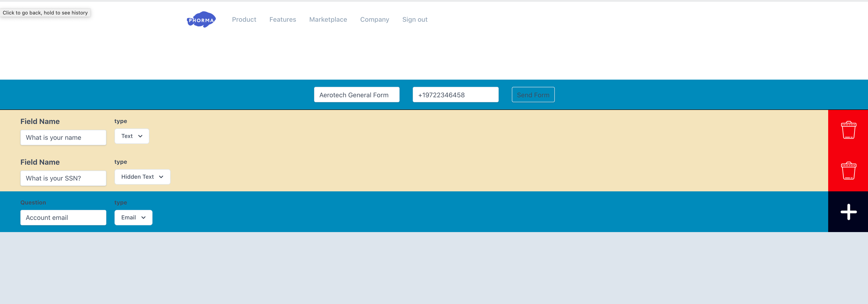Image resolution: width=868 pixels, height=304 pixels.
Task: Open the Hidden Text type dropdown
Action: click(142, 177)
